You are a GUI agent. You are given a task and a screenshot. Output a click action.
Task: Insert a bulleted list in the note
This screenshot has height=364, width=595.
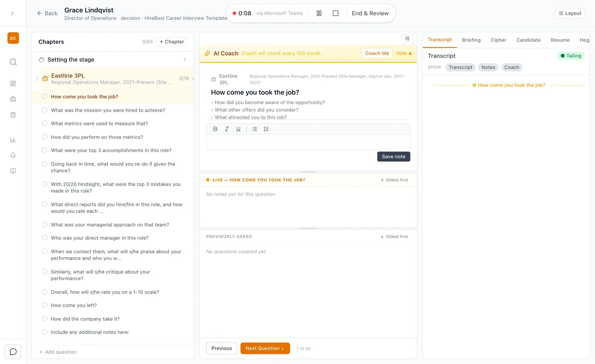pyautogui.click(x=254, y=129)
